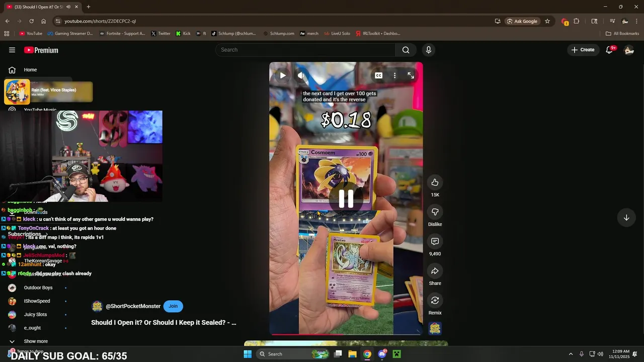Show hidden system tray icons
Screen dimensions: 644x362
pyautogui.click(x=571, y=354)
